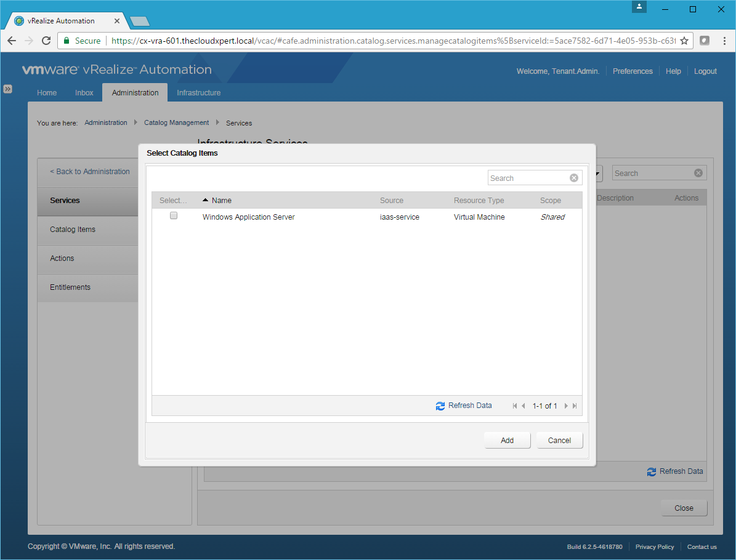The image size is (736, 560).
Task: Click the Source column header
Action: 392,201
